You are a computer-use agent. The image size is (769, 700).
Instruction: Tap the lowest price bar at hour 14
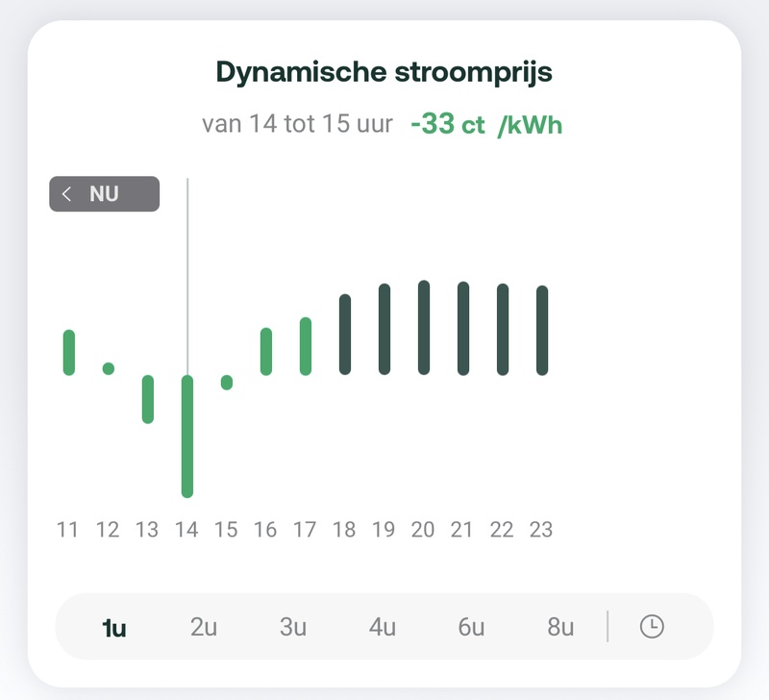pos(187,436)
